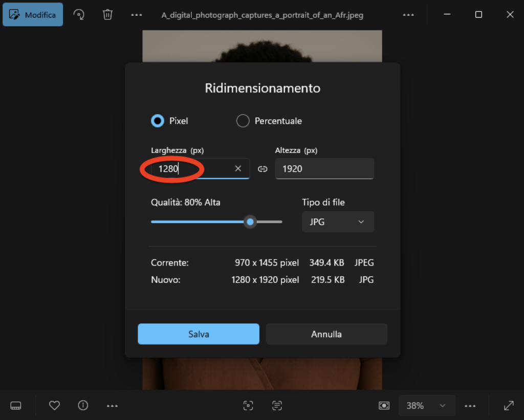The height and width of the screenshot is (420, 524).
Task: Clear the Larghezza field with X icon
Action: 238,169
